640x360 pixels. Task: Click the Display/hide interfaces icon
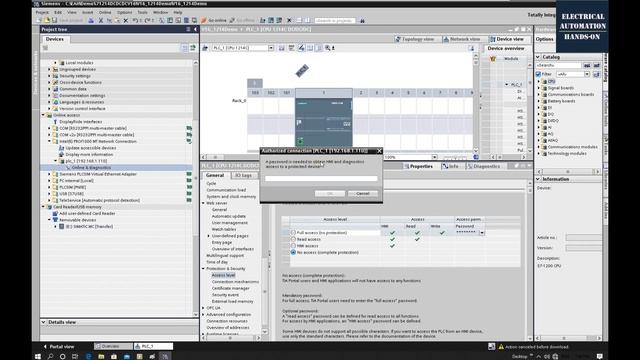55,122
